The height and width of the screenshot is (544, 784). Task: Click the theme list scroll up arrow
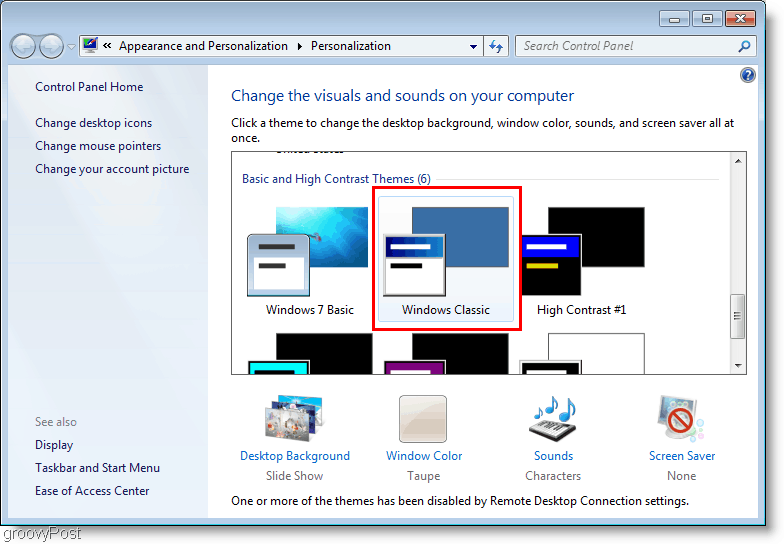point(738,161)
